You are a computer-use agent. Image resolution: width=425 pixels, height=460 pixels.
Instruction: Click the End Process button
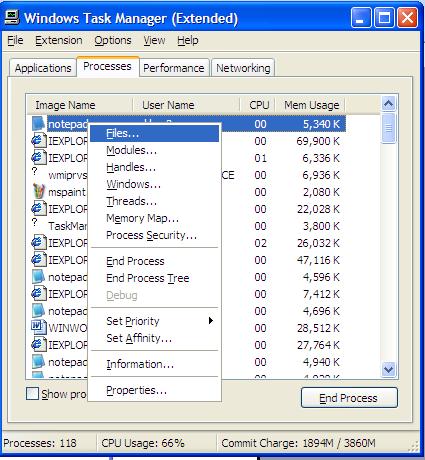point(349,398)
